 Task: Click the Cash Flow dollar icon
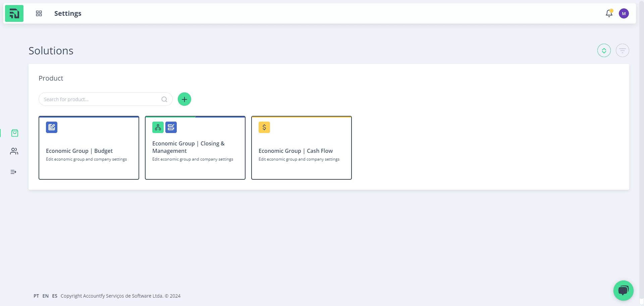pos(264,127)
